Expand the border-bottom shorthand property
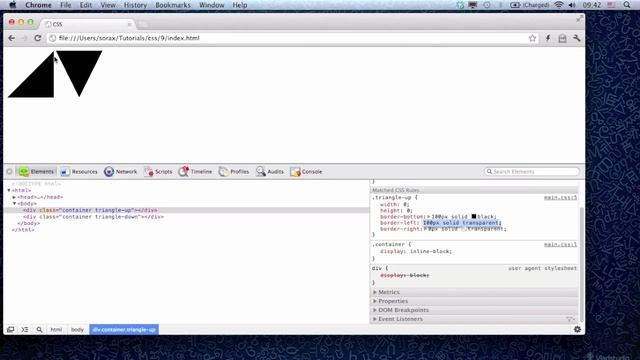640x360 pixels. [x=429, y=217]
